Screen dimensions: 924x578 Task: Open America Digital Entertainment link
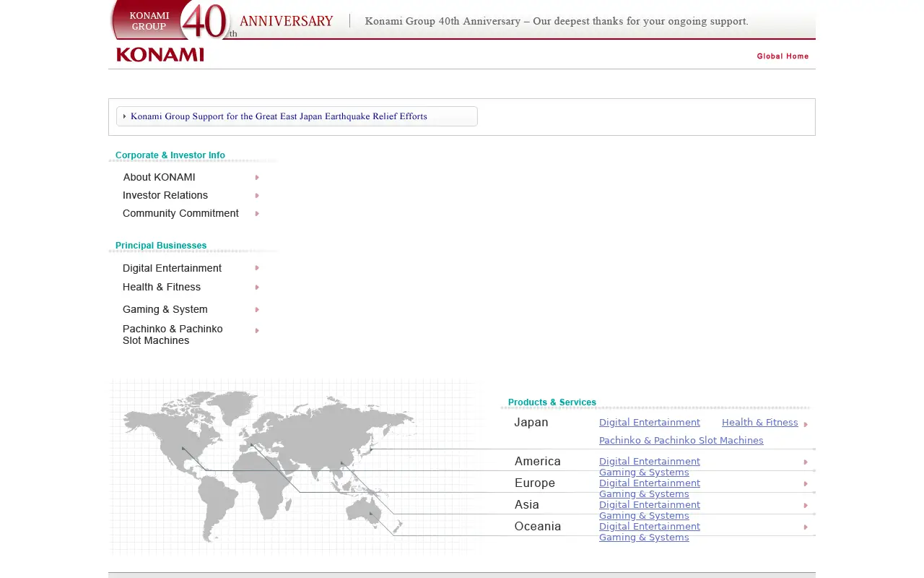click(650, 461)
